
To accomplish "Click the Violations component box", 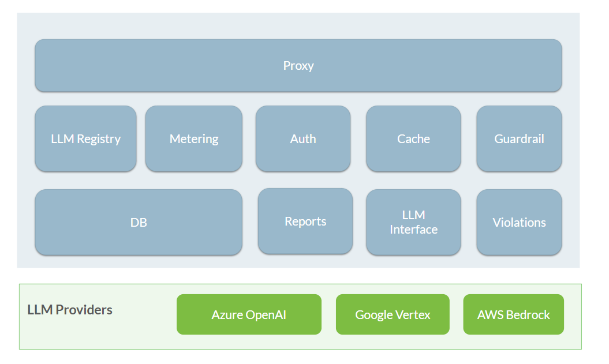I will [x=519, y=223].
